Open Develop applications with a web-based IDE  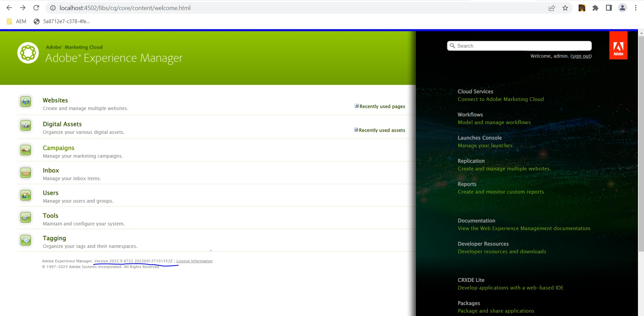(511, 288)
